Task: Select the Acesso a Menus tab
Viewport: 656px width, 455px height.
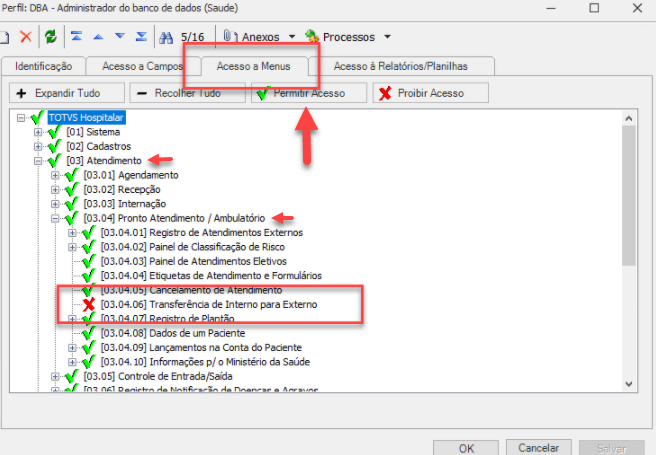Action: click(x=254, y=66)
